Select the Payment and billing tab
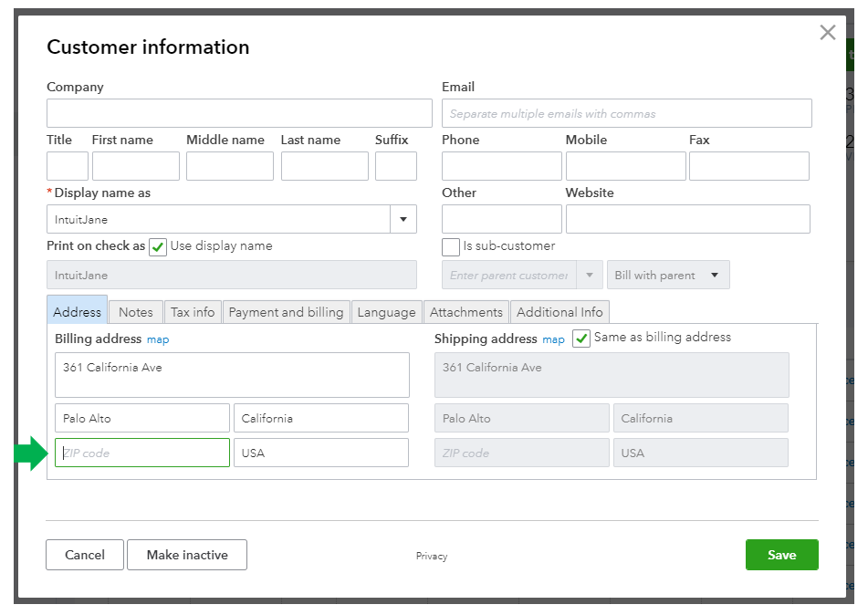Screen dimensions: 868x615 click(286, 312)
